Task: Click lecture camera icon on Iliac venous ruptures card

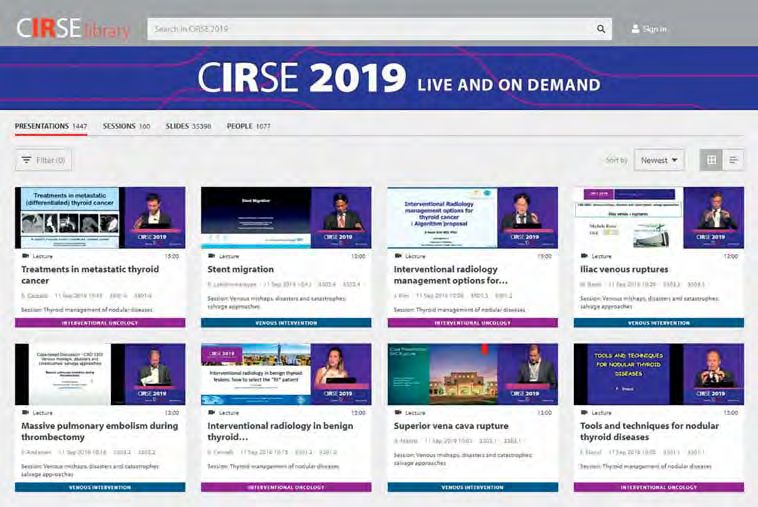Action: pos(584,256)
